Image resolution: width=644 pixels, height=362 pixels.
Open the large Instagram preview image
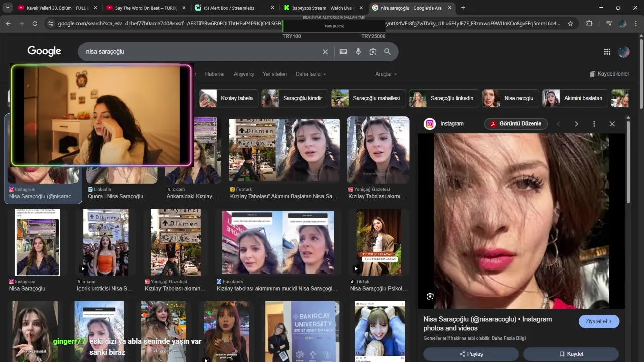(521, 221)
